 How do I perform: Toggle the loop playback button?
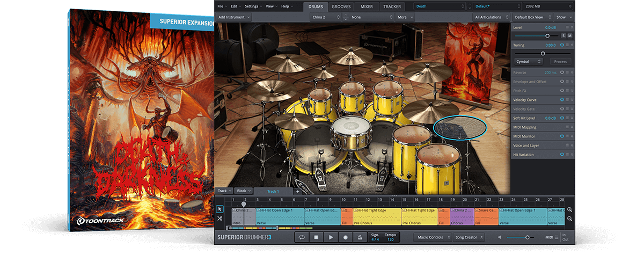[302, 237]
